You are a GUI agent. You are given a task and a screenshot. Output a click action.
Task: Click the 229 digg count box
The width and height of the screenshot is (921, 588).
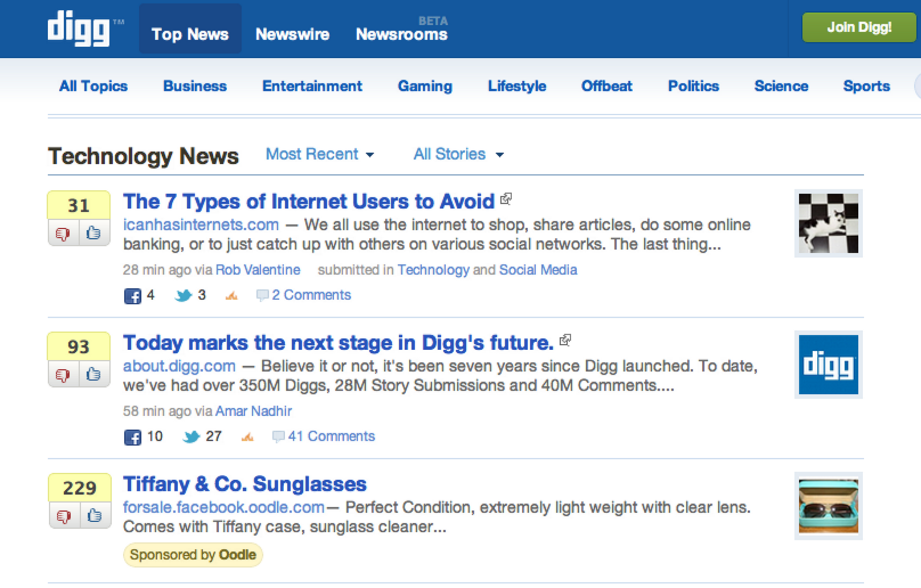coord(79,488)
